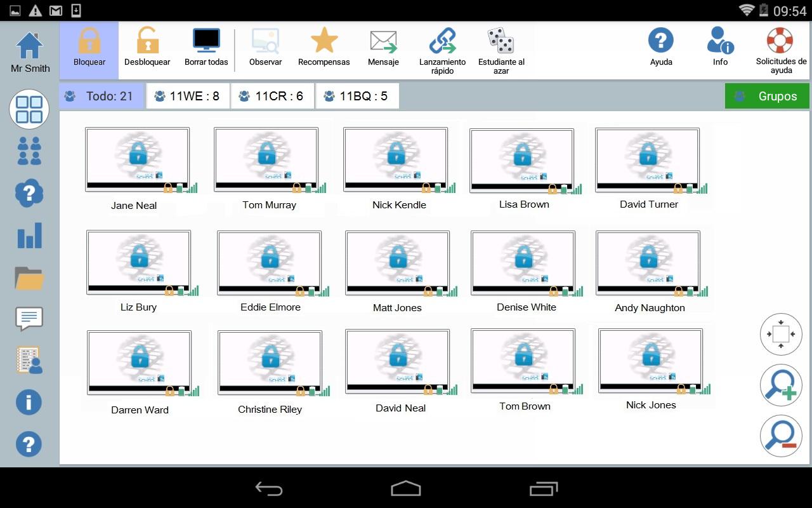The image size is (812, 508).
Task: Select Tom Murray's screen thumbnail
Action: (x=267, y=159)
